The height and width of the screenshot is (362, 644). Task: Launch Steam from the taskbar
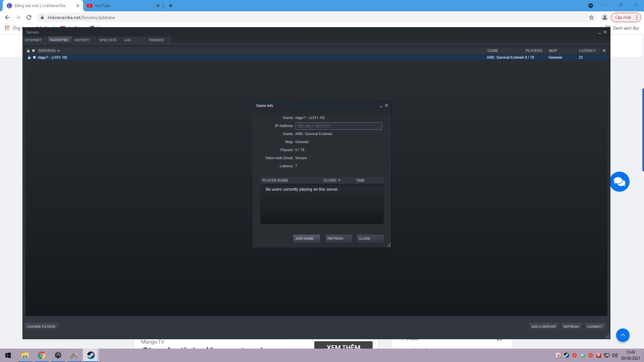90,356
